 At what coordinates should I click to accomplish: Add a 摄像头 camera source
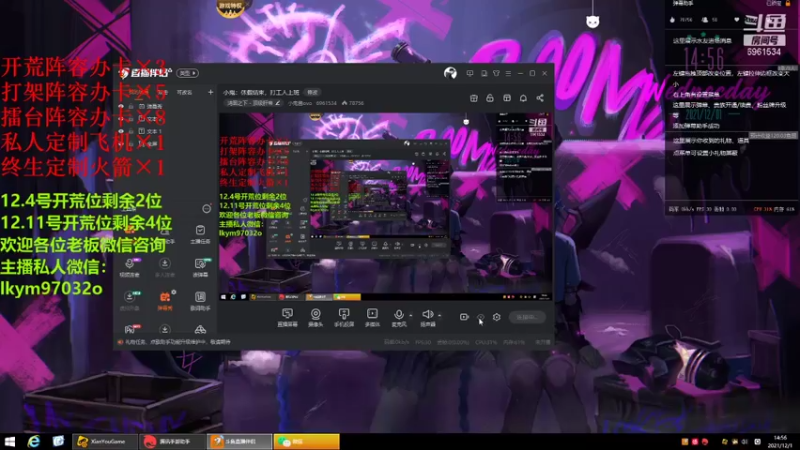click(315, 317)
